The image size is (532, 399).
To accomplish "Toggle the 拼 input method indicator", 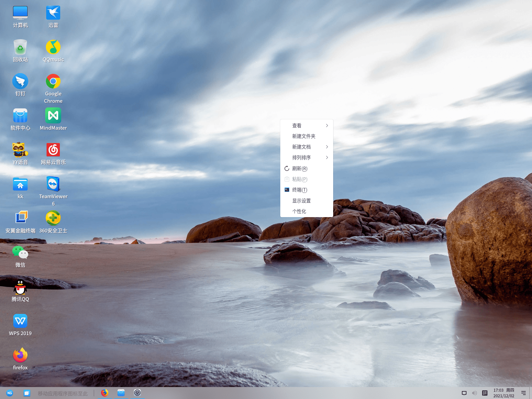I will pyautogui.click(x=485, y=393).
